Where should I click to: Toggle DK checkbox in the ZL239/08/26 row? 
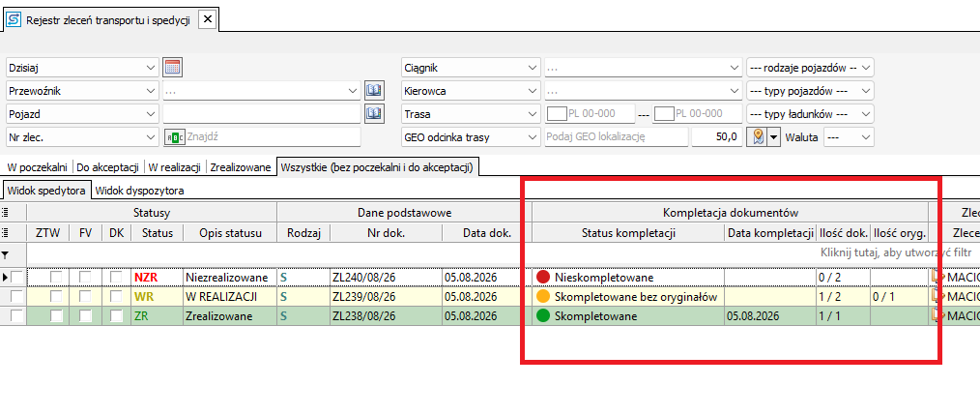(116, 296)
